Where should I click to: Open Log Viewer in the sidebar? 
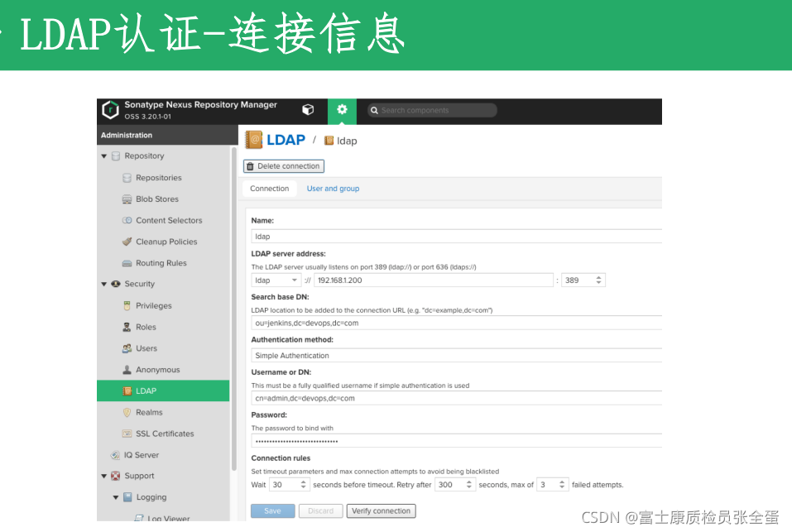tap(169, 518)
